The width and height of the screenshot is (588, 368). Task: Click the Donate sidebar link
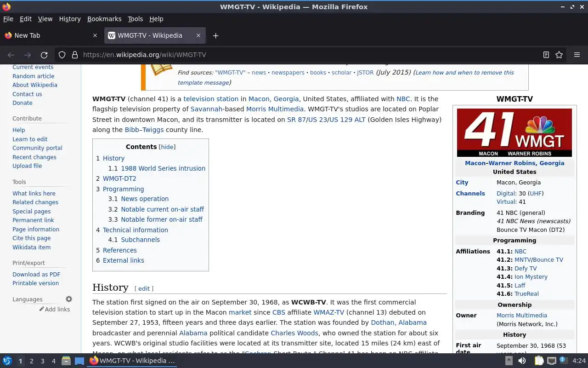click(23, 103)
